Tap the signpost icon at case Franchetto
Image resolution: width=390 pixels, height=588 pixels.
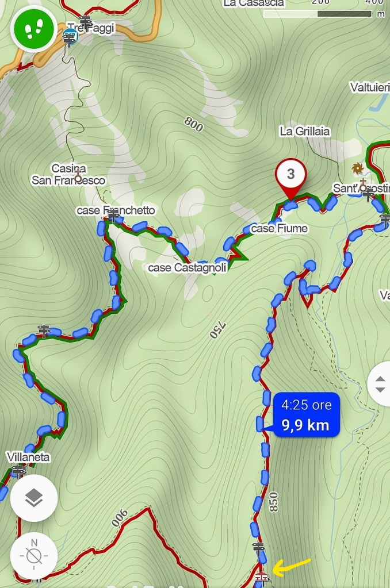pos(113,215)
